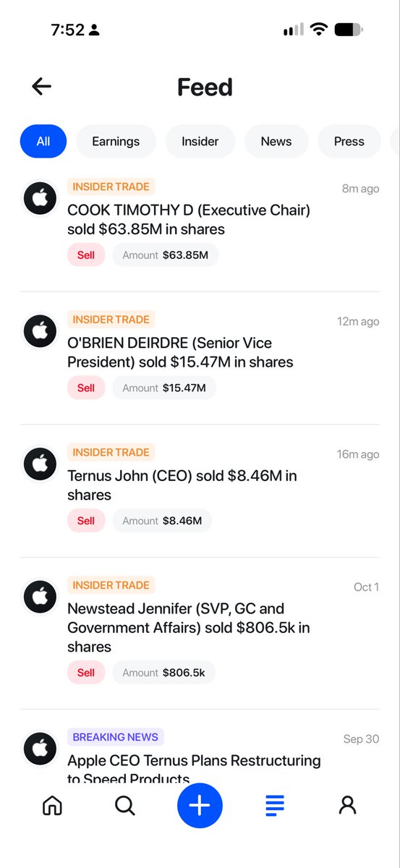Open O'Brien Deirdre $15.47M sale headline
The image size is (400, 868).
click(x=180, y=352)
